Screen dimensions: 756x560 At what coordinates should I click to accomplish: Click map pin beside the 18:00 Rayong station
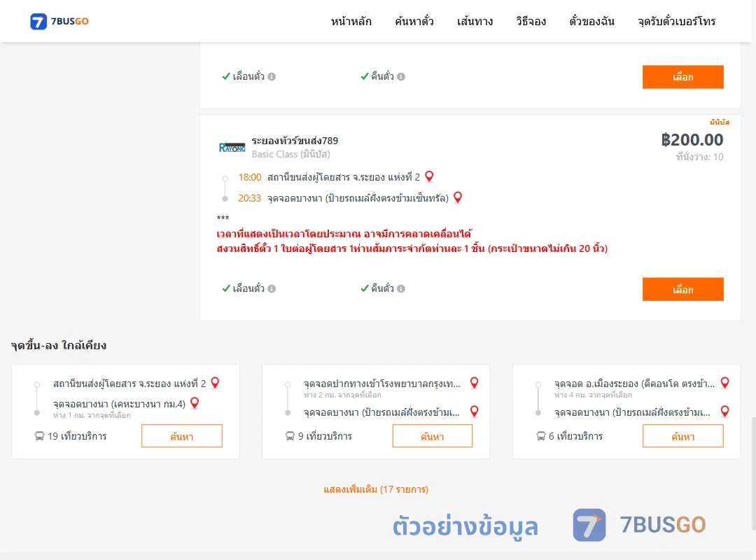pos(429,177)
